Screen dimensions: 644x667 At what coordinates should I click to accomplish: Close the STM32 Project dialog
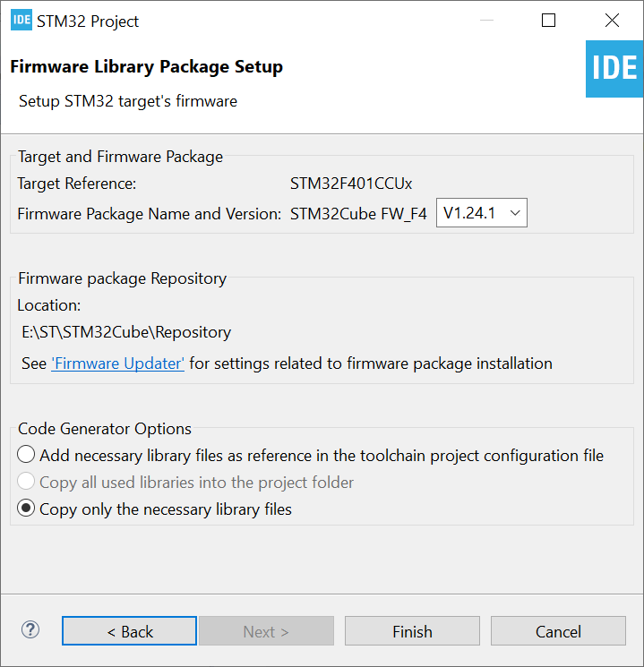click(x=612, y=20)
